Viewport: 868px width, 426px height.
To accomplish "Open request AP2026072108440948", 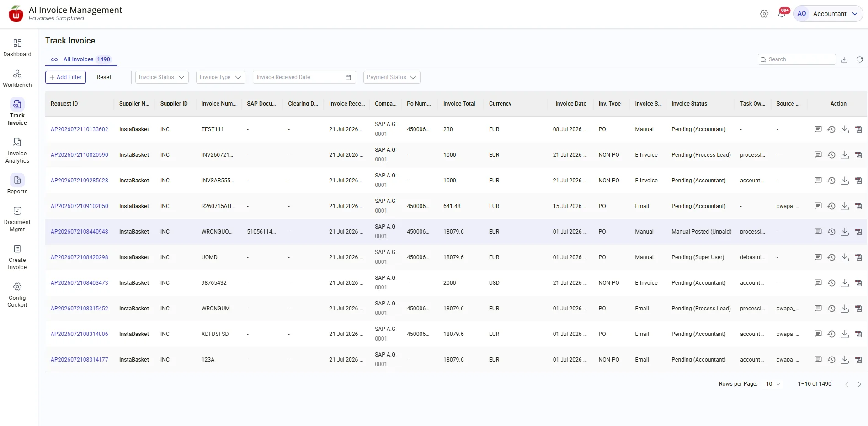I will pyautogui.click(x=80, y=232).
